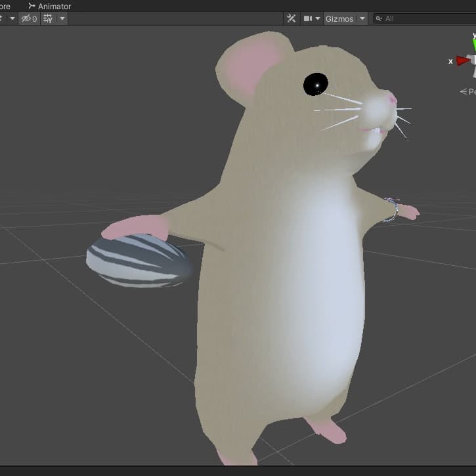Toggle the scene grid visibility icon
Image resolution: width=476 pixels, height=476 pixels.
pyautogui.click(x=48, y=18)
